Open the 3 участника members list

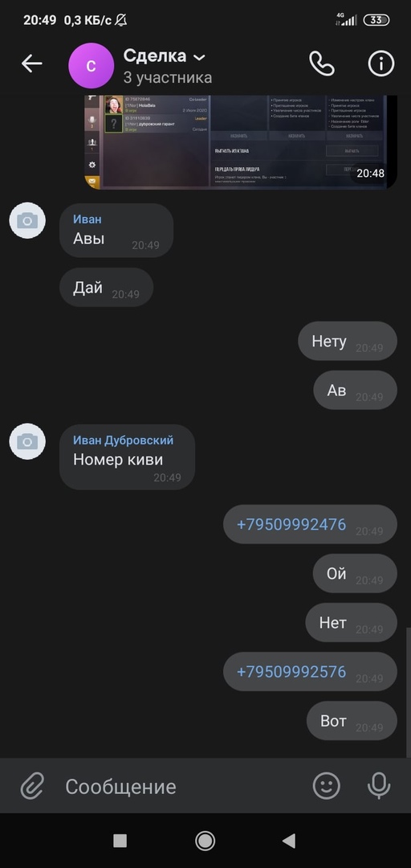tap(167, 77)
